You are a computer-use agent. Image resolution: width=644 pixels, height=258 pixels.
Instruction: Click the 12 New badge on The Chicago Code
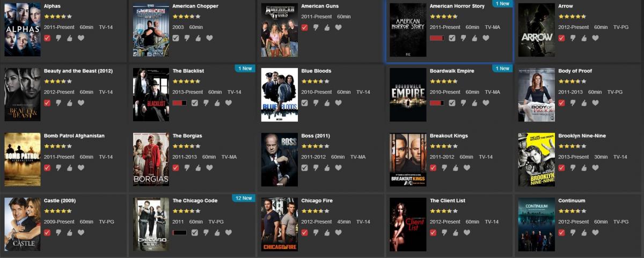click(244, 198)
